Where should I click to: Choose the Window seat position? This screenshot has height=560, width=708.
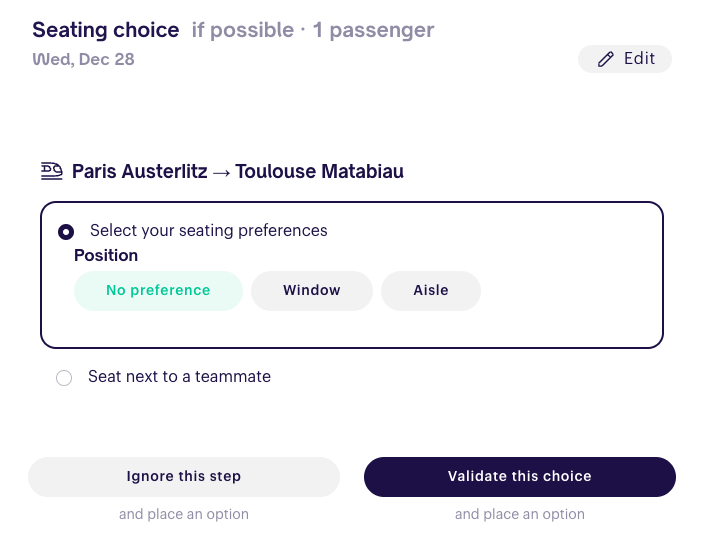coord(312,290)
